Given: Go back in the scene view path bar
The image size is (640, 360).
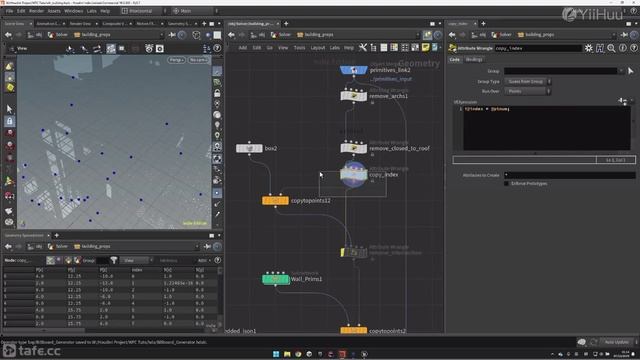Looking at the screenshot, I should coord(8,35).
